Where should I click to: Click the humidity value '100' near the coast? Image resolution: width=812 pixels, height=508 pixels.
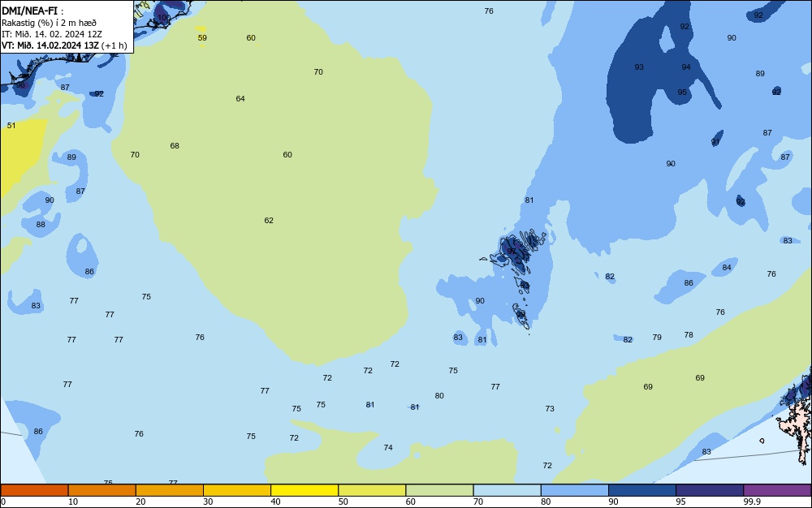point(164,18)
